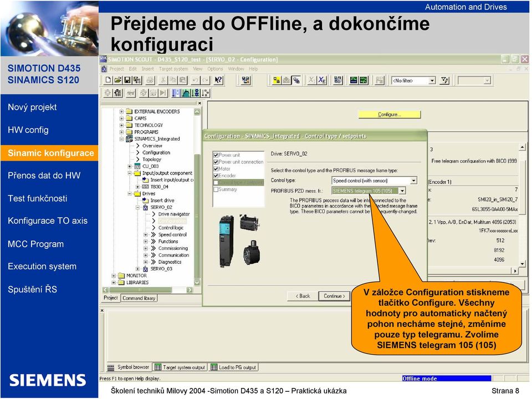Click the New project toolbar icon
Screen dimensions: 532x399
coord(108,80)
